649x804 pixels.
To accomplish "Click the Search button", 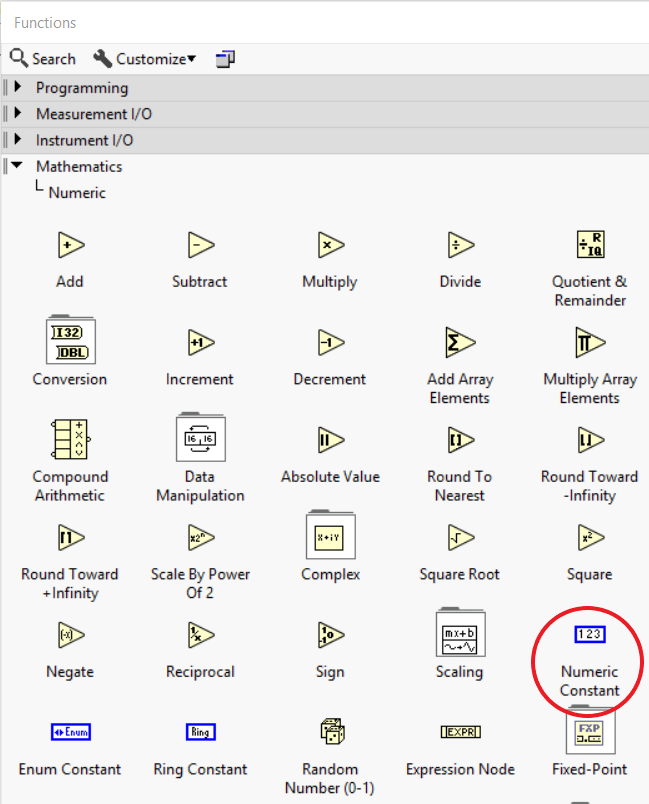I will tap(43, 59).
